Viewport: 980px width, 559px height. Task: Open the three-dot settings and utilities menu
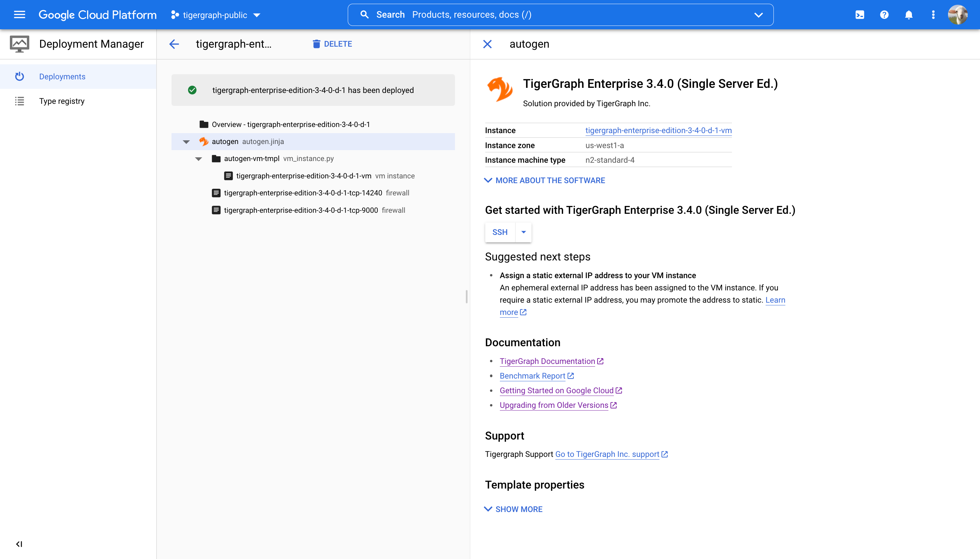tap(933, 15)
